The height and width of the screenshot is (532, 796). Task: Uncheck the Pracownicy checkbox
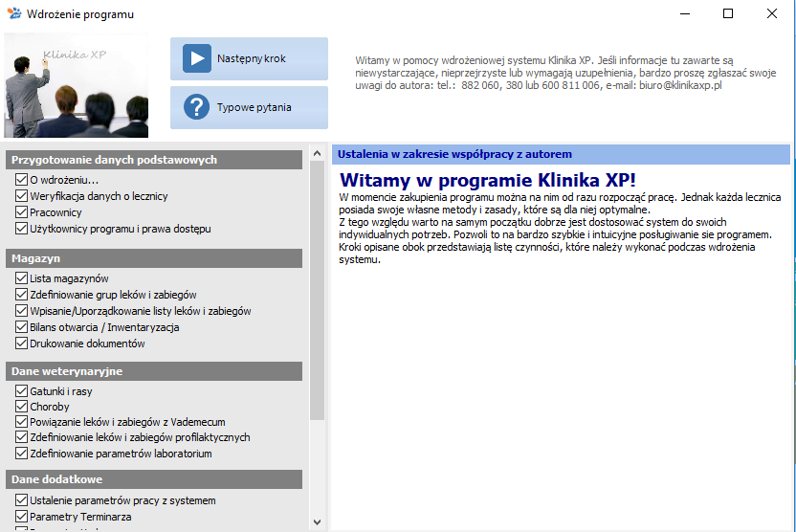[x=21, y=212]
